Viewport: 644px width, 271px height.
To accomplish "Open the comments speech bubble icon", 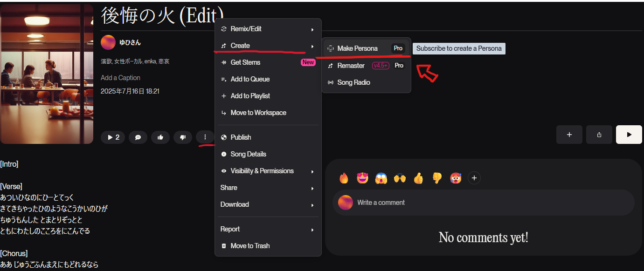I will click(138, 137).
